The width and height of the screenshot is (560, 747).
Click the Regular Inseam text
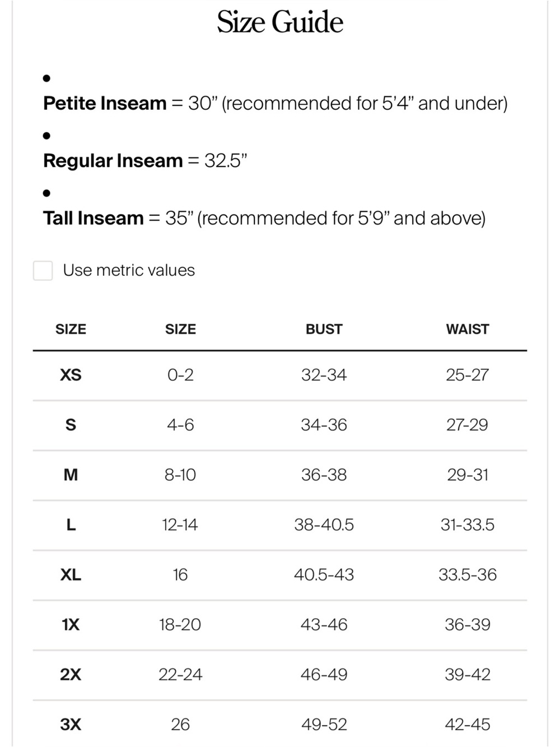113,160
